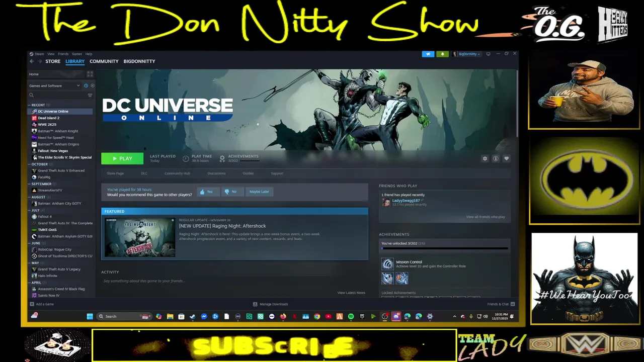644x362 pixels.
Task: Expand Games and Software dropdown
Action: [54, 86]
